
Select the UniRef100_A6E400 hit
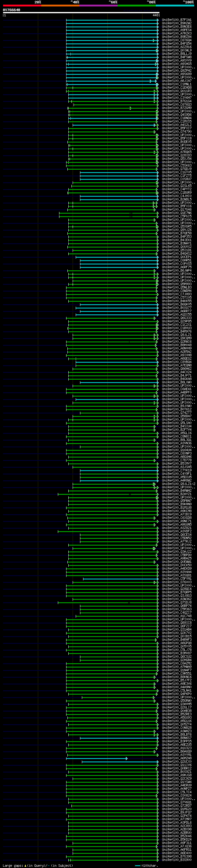click(176, 854)
